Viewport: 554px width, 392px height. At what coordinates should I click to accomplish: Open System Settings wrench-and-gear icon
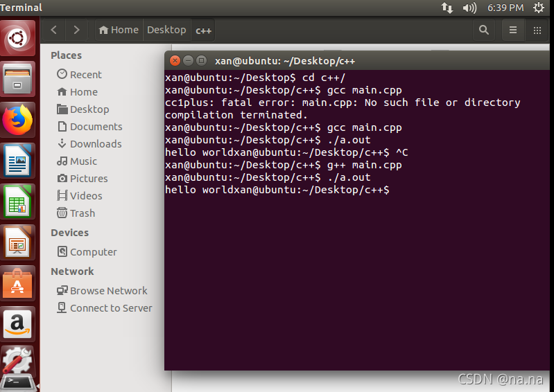pyautogui.click(x=17, y=361)
